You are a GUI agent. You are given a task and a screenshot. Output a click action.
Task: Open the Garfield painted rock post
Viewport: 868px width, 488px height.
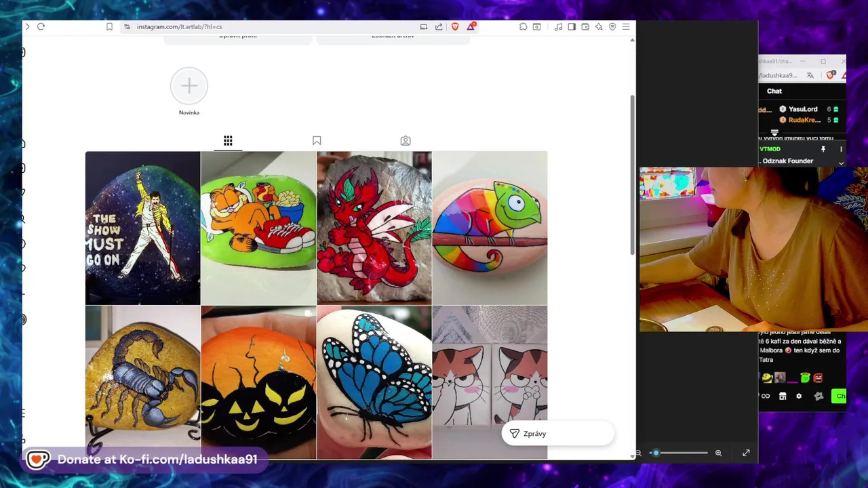pyautogui.click(x=258, y=228)
